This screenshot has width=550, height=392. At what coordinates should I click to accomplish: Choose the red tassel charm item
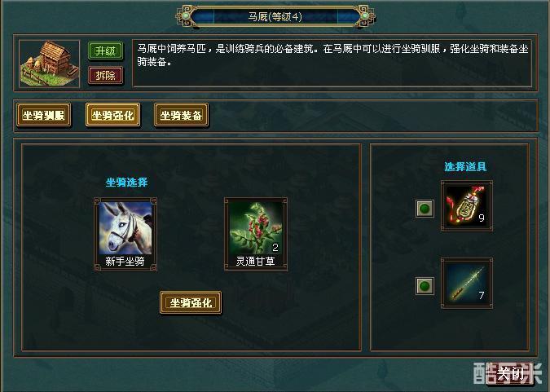[x=467, y=206]
